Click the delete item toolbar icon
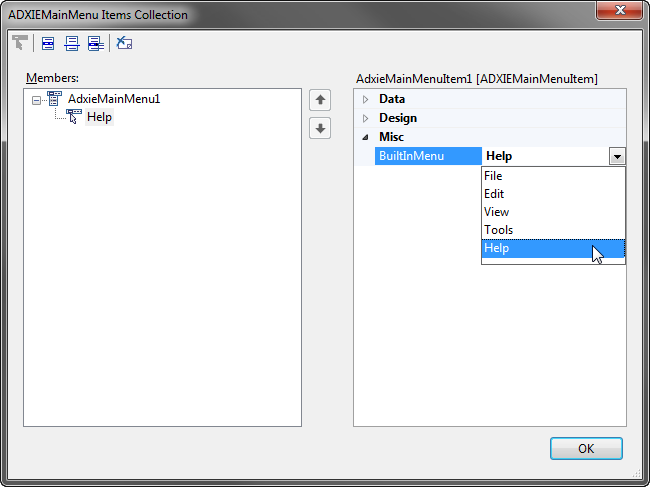Viewport: 650px width, 487px height. 124,43
